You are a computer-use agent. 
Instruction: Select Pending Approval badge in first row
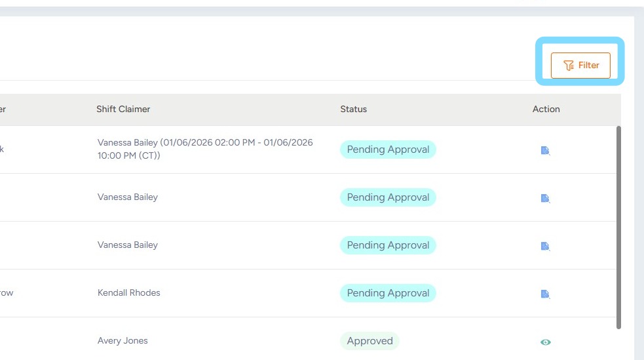[388, 150]
